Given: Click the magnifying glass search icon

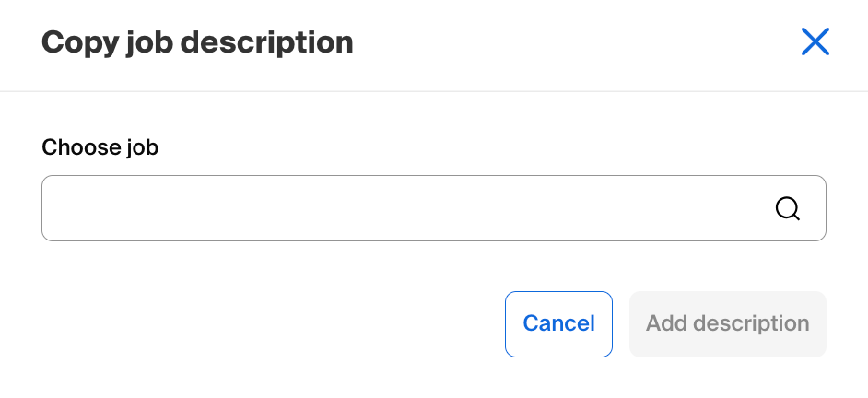Looking at the screenshot, I should click(x=787, y=209).
